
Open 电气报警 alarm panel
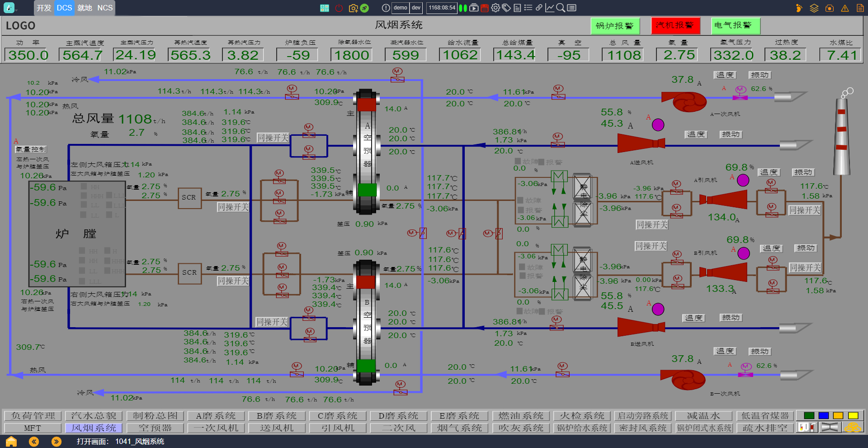[x=736, y=25]
